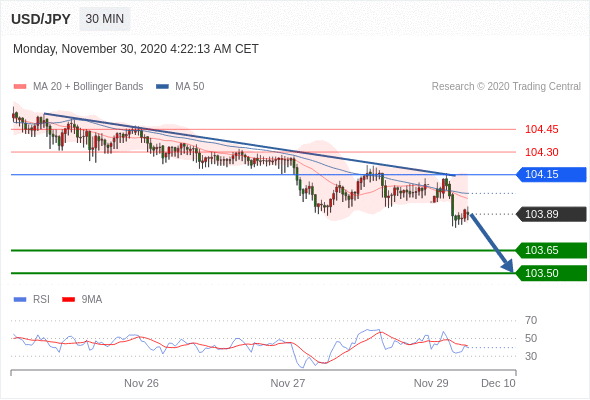Image resolution: width=590 pixels, height=400 pixels.
Task: Click the 30 MIN timeframe badge
Action: 105,19
